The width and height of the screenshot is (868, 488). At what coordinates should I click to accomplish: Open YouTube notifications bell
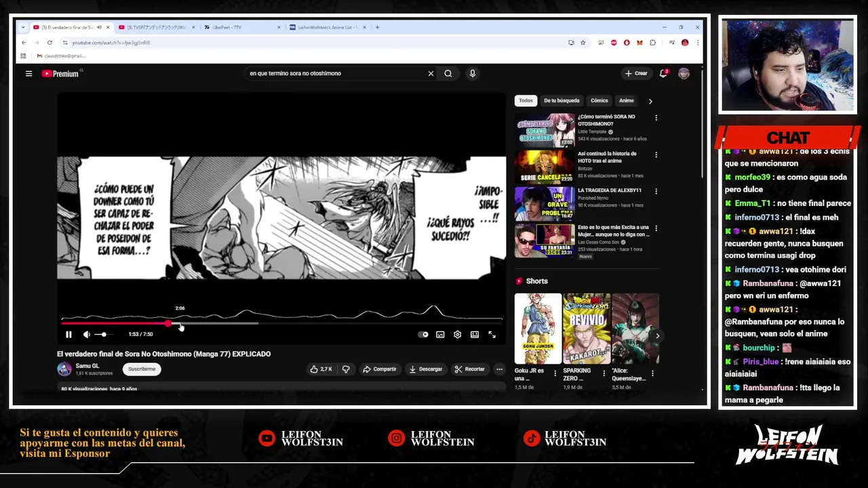tap(663, 73)
